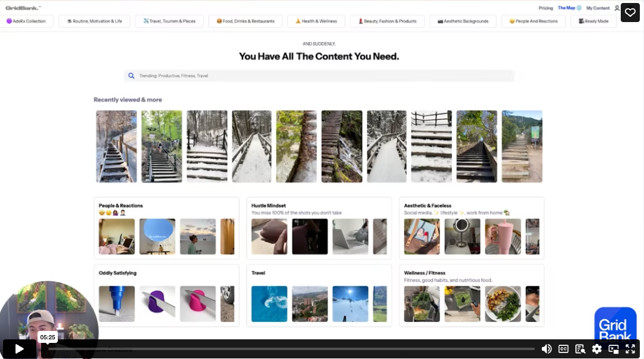
Task: Open Food, Drinks & Restaurants category
Action: point(246,21)
